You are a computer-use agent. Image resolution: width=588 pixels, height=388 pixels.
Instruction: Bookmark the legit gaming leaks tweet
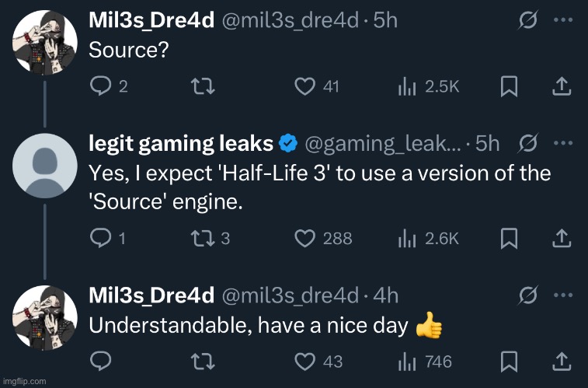tap(509, 238)
